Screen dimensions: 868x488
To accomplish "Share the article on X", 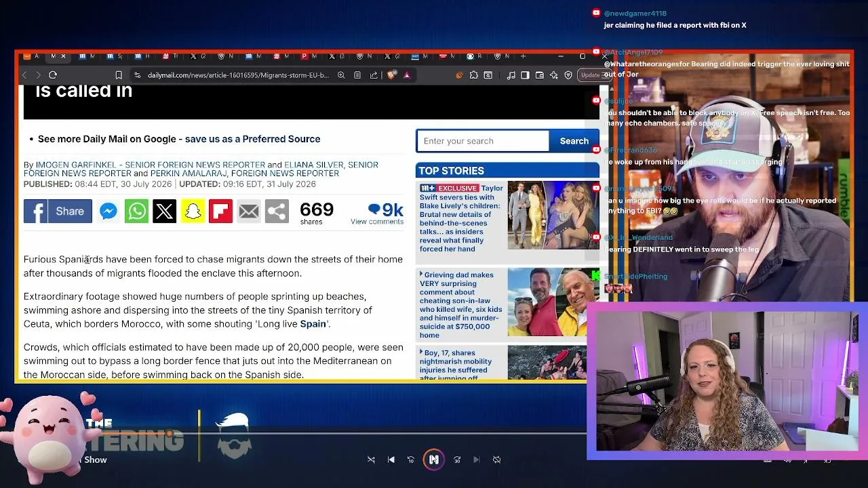I will [x=164, y=211].
